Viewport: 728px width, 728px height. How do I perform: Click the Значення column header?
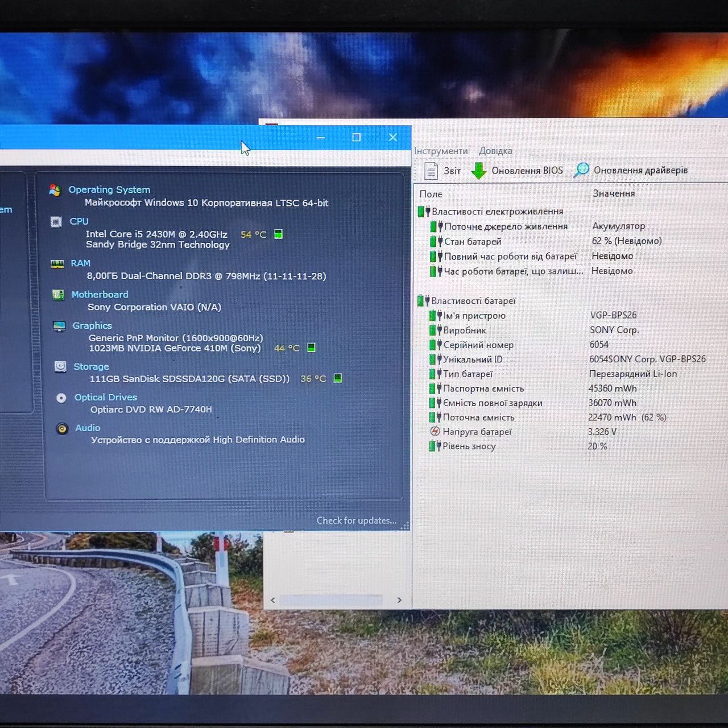click(614, 193)
